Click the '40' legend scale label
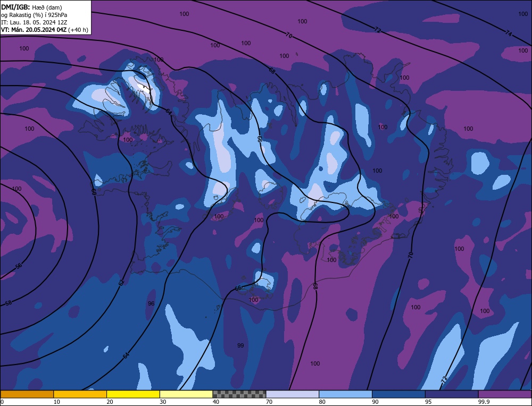Image resolution: width=532 pixels, height=406 pixels. [216, 402]
